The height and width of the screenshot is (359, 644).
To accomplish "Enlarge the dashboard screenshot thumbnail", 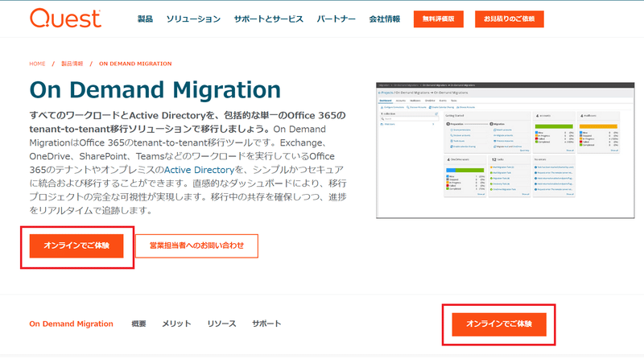I will point(506,151).
